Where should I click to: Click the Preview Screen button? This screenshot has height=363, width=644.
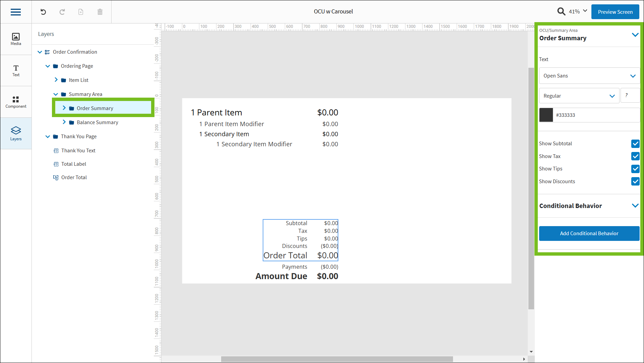pos(615,12)
